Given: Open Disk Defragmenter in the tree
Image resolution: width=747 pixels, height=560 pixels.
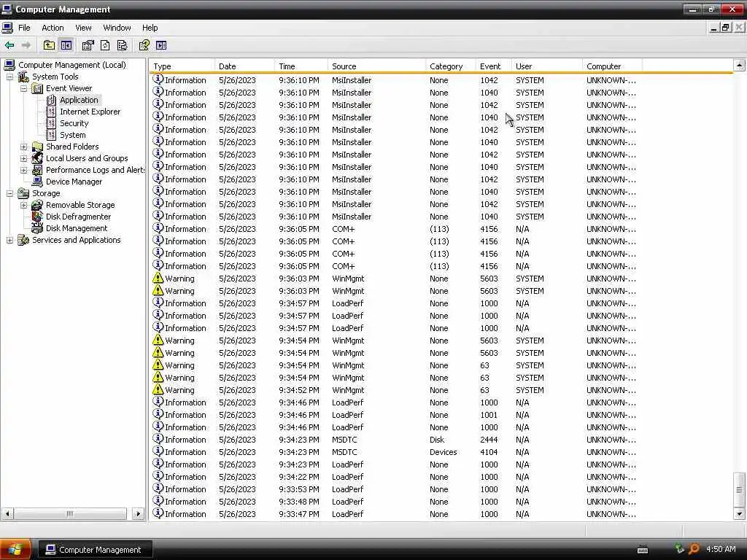Looking at the screenshot, I should 78,217.
